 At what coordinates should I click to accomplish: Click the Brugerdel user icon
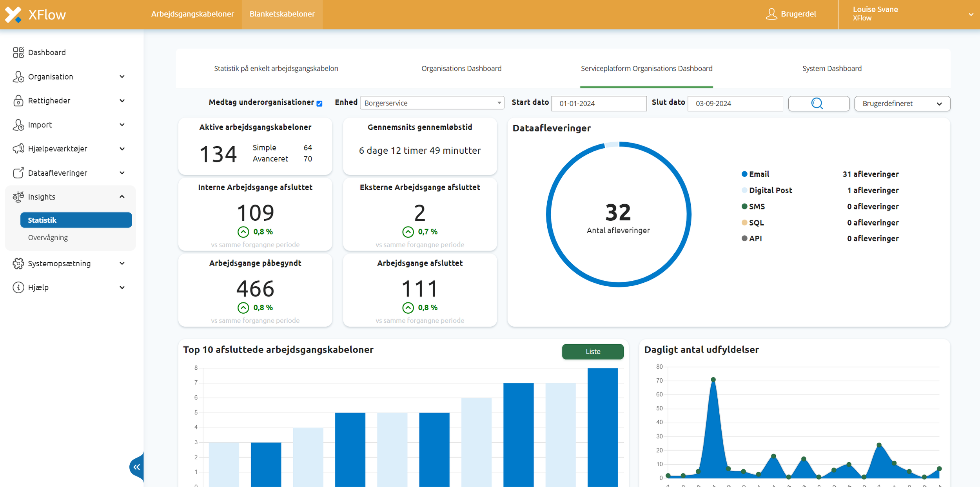pyautogui.click(x=771, y=14)
